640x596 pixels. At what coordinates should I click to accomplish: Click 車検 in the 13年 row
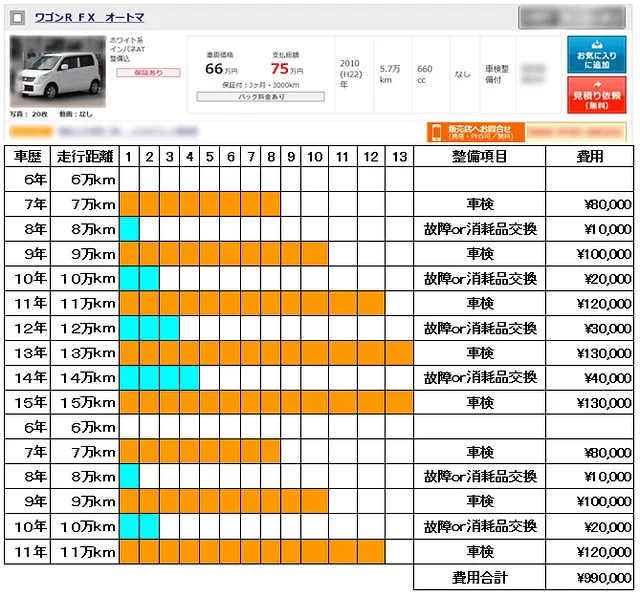[480, 353]
